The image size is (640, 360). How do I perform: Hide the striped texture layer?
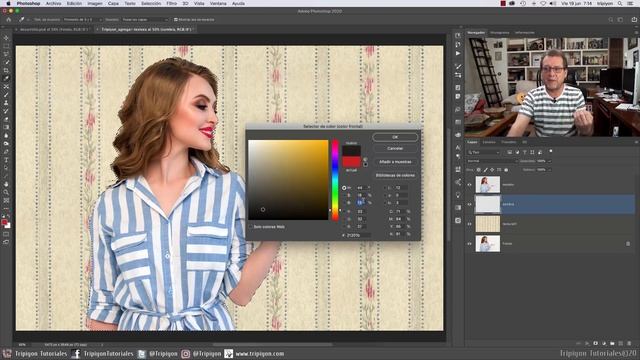pyautogui.click(x=469, y=224)
